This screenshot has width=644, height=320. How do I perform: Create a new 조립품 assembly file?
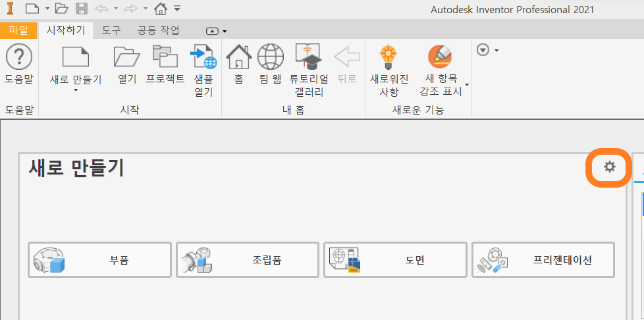tap(247, 259)
